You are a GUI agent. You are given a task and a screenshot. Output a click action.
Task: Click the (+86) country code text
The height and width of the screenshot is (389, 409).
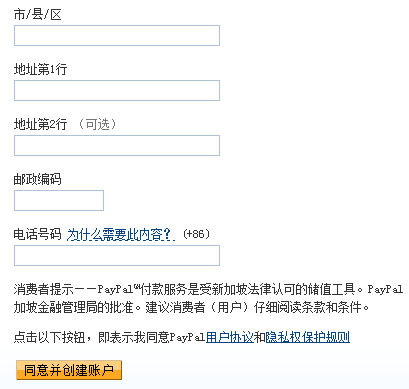196,234
